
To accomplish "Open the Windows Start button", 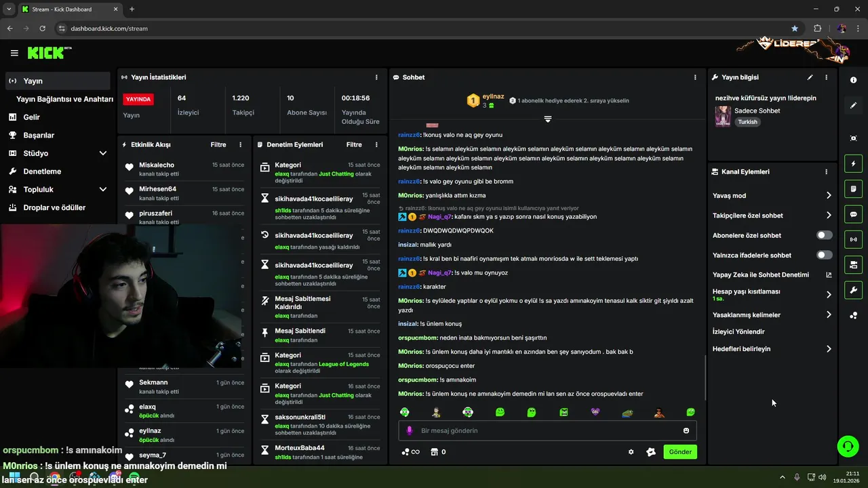I will click(x=14, y=478).
